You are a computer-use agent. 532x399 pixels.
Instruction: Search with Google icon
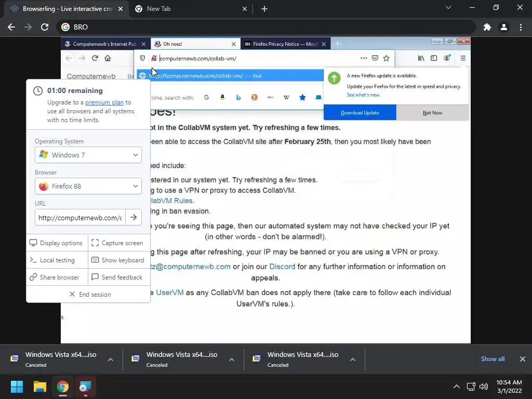pos(206,97)
